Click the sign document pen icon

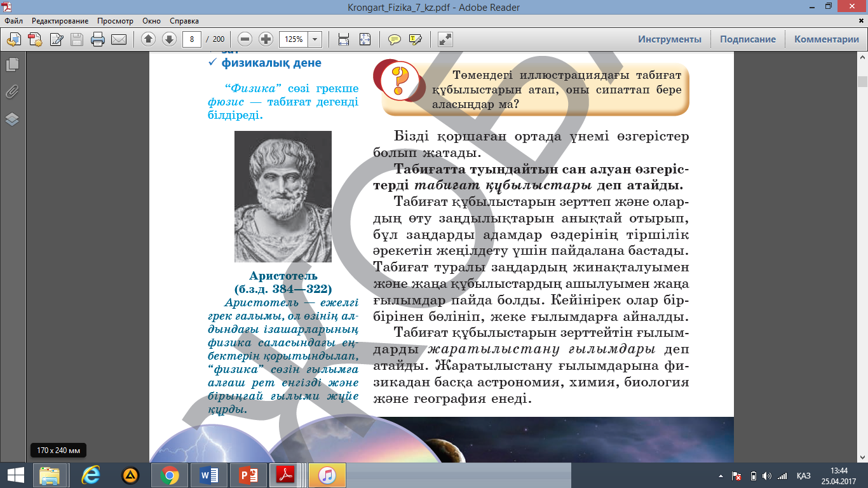coord(56,39)
